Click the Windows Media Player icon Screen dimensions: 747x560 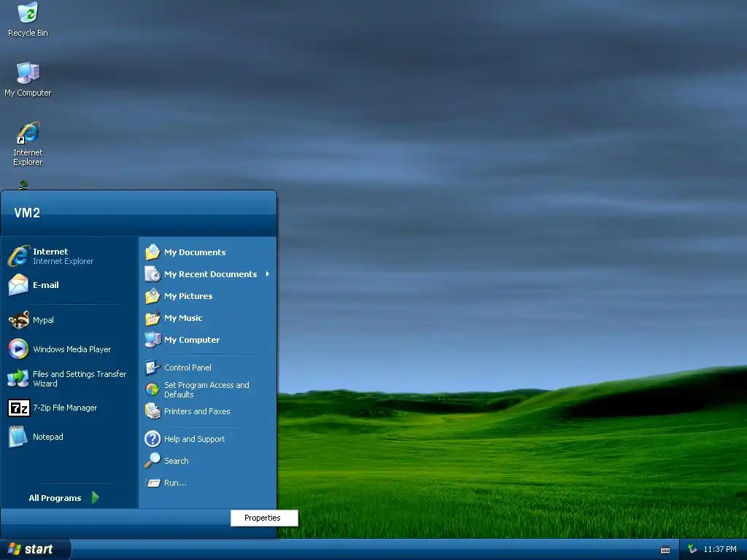pos(18,349)
